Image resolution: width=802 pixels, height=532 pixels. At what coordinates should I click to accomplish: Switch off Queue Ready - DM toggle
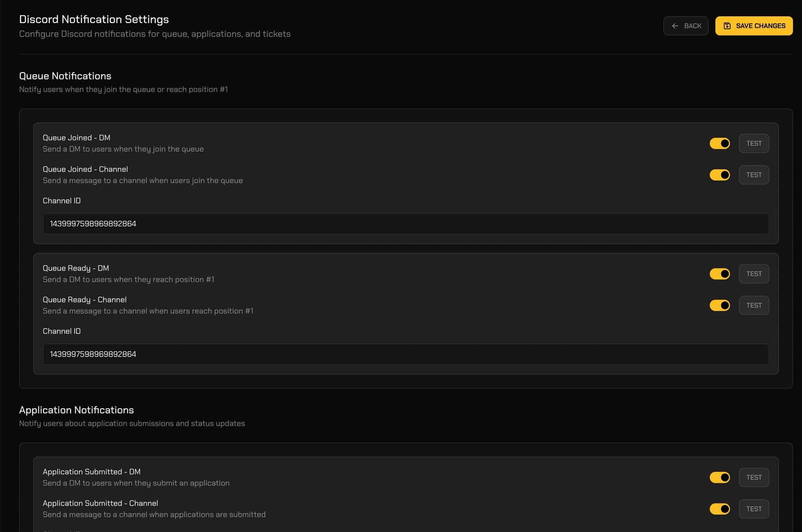pyautogui.click(x=720, y=274)
